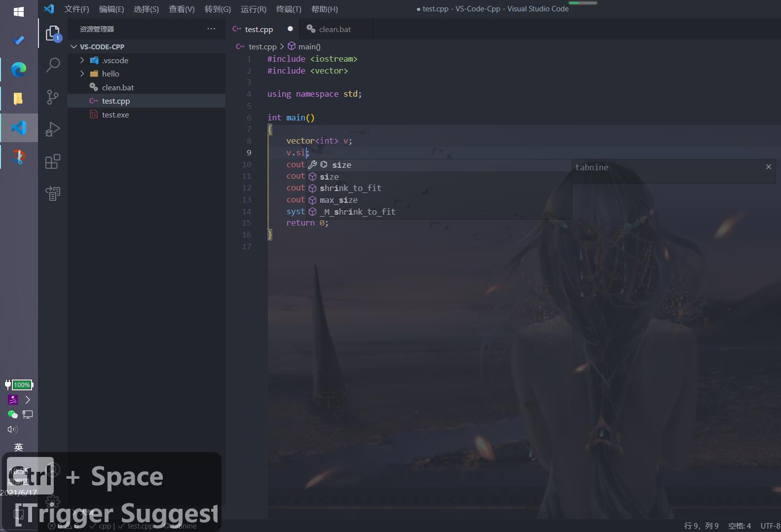
Task: Click the 空格: 4 indentation status
Action: [739, 526]
